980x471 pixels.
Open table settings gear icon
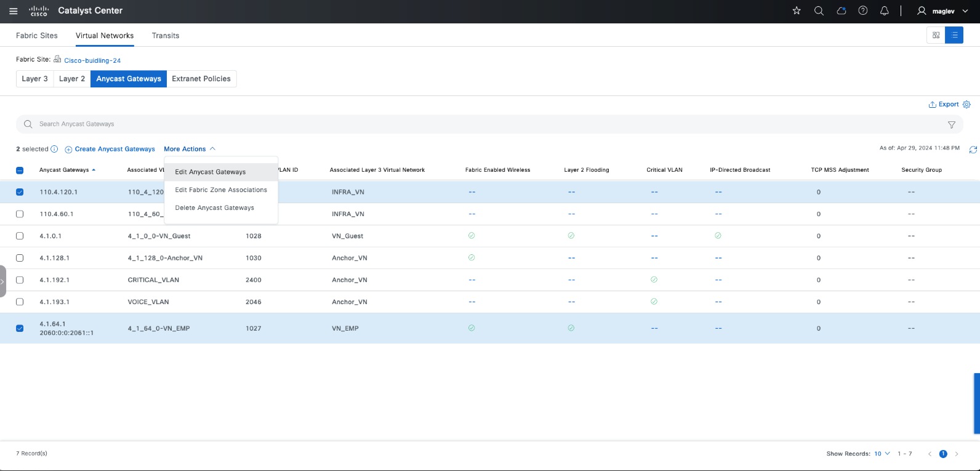(x=966, y=105)
